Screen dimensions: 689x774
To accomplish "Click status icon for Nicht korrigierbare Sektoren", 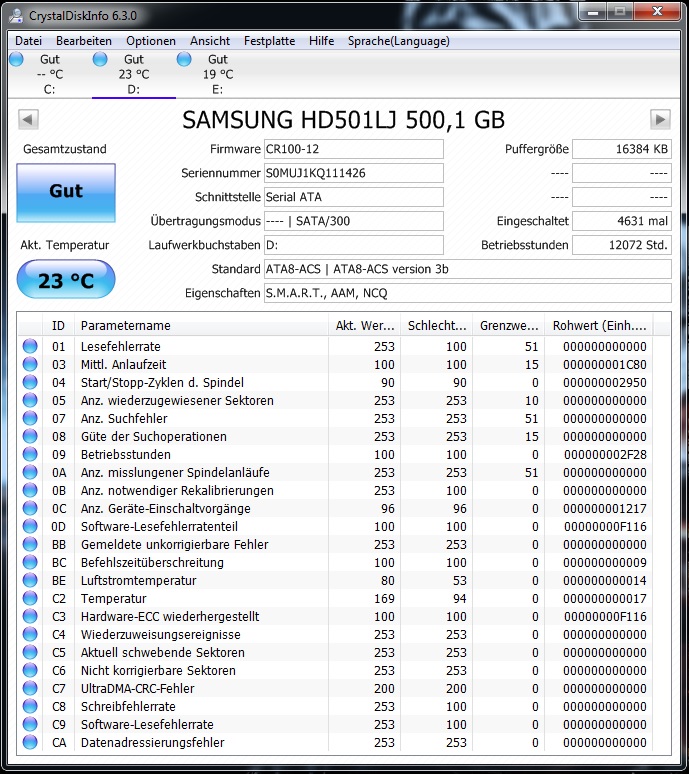I will click(x=30, y=670).
